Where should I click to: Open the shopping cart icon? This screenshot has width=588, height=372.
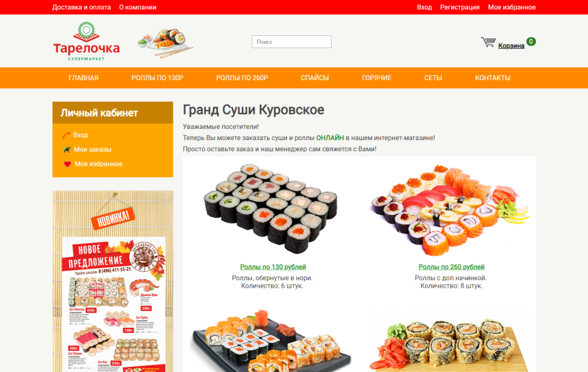coord(488,42)
